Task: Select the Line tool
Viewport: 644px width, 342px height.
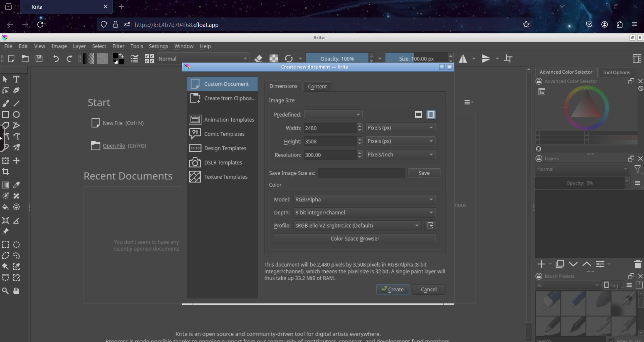Action: 16,103
